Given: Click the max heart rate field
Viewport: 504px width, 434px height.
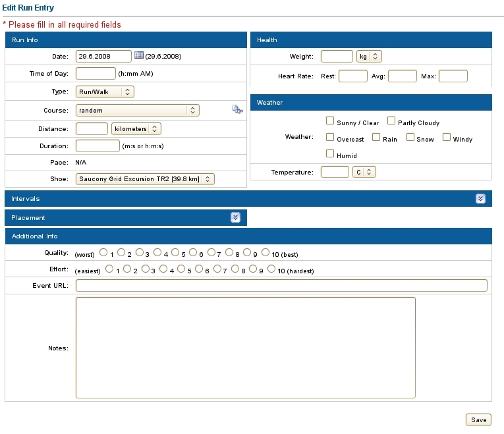Looking at the screenshot, I should coord(453,76).
